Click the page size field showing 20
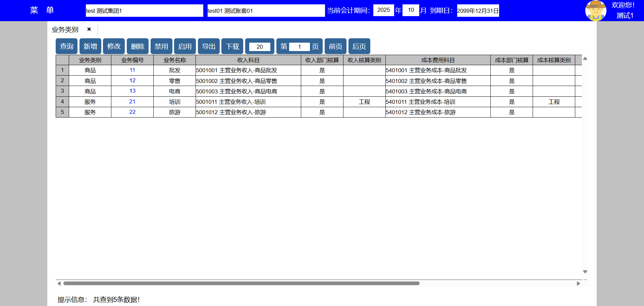This screenshot has height=306, width=644. pos(260,47)
